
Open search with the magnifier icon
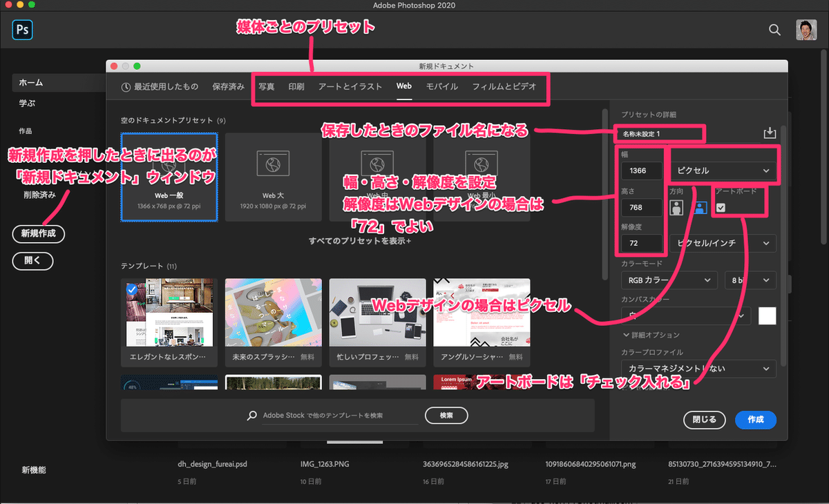pos(774,30)
